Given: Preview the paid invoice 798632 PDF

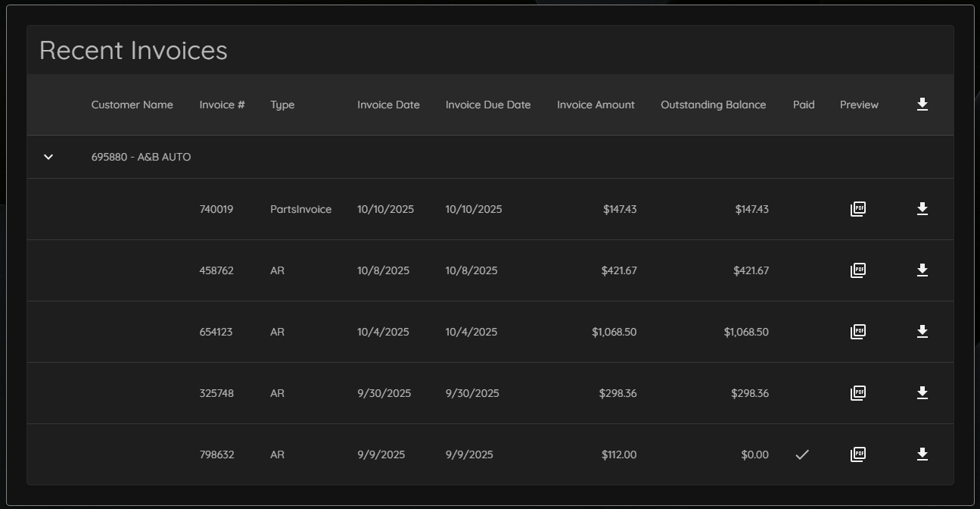Looking at the screenshot, I should (x=857, y=454).
